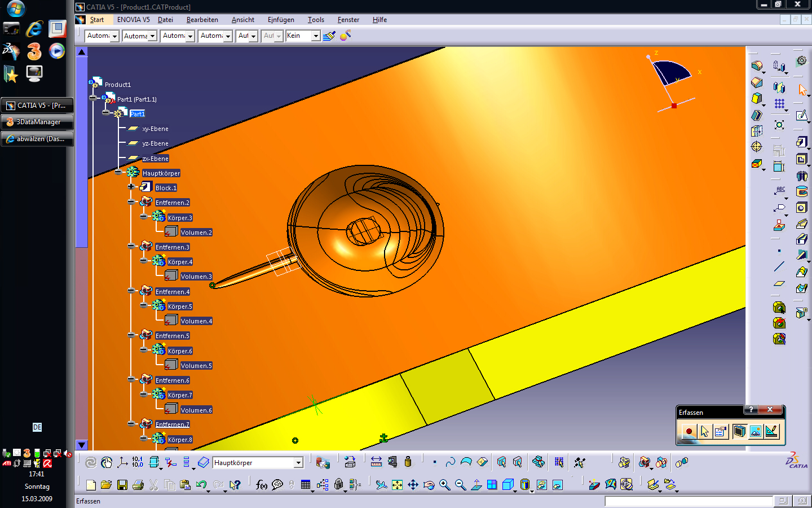Click the tree scrollbar up arrow
Viewport: 812px width, 508px height.
(82, 52)
